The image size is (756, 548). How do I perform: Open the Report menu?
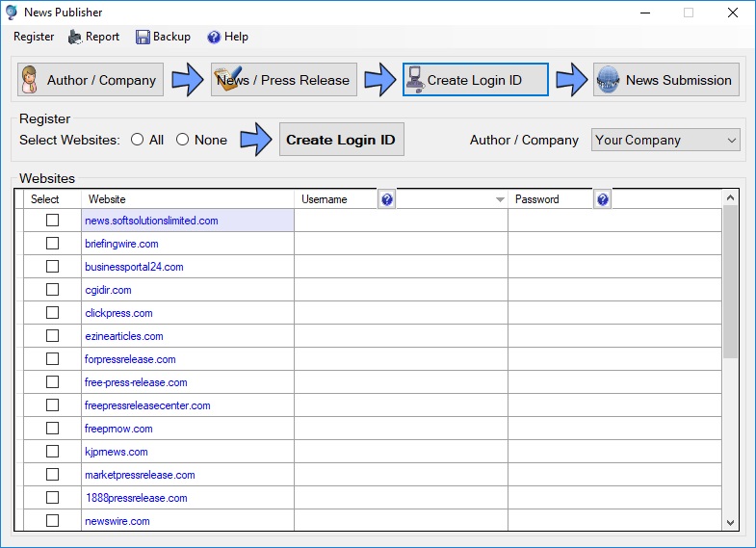click(94, 38)
